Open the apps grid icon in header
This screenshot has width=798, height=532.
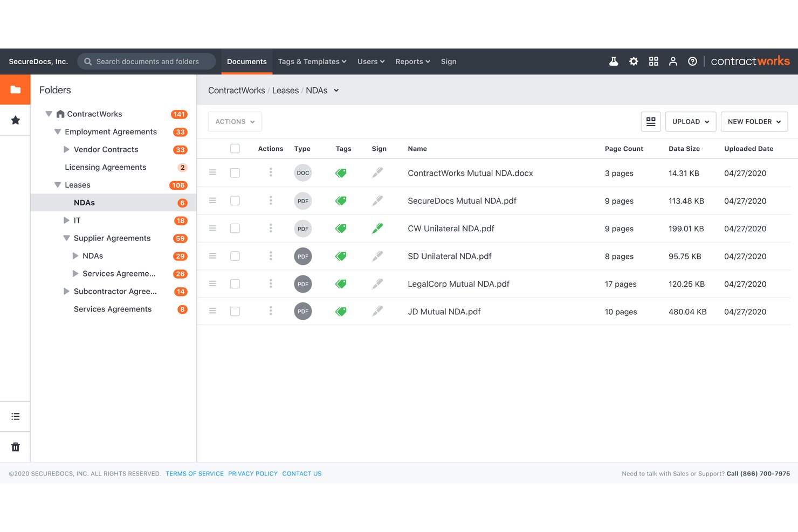pos(653,61)
